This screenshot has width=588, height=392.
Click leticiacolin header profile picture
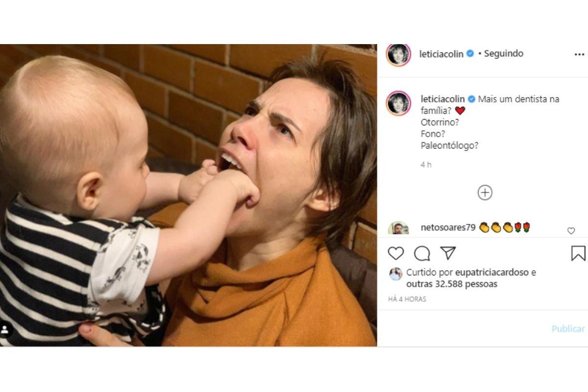click(398, 54)
